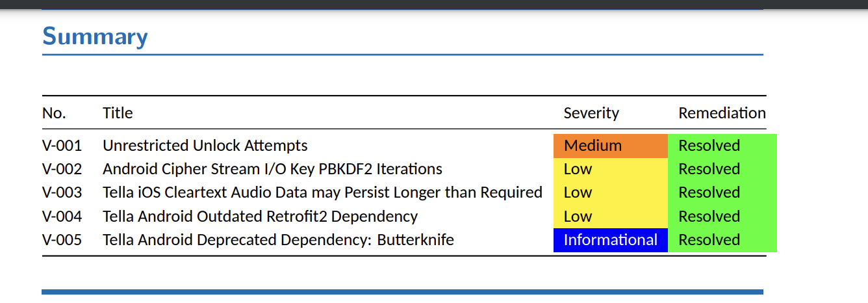Select the V-004 row number
The height and width of the screenshot is (303, 868).
62,217
